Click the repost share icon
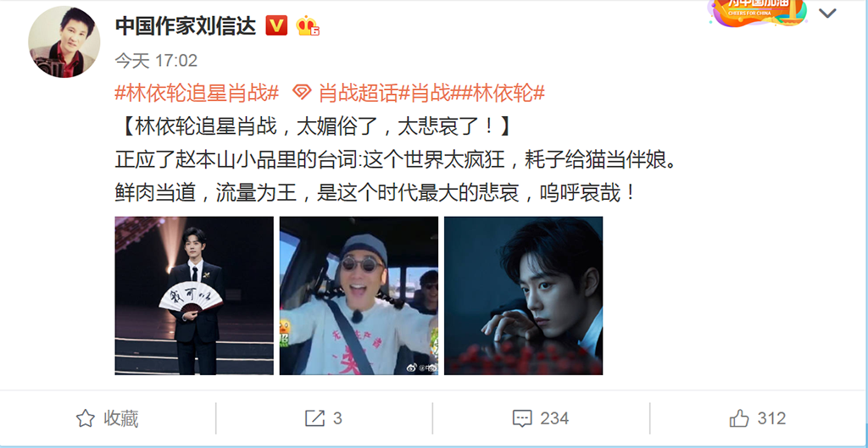The image size is (868, 448). pyautogui.click(x=315, y=418)
